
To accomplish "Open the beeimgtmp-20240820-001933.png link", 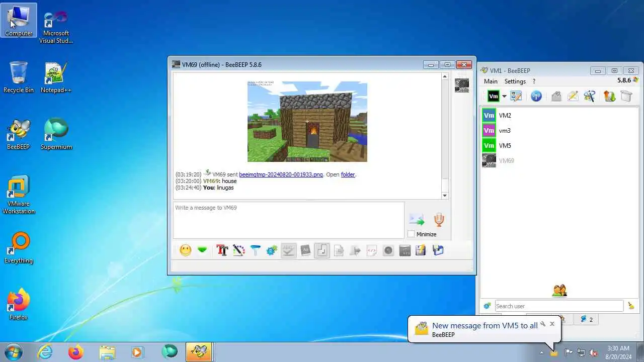I will (281, 174).
